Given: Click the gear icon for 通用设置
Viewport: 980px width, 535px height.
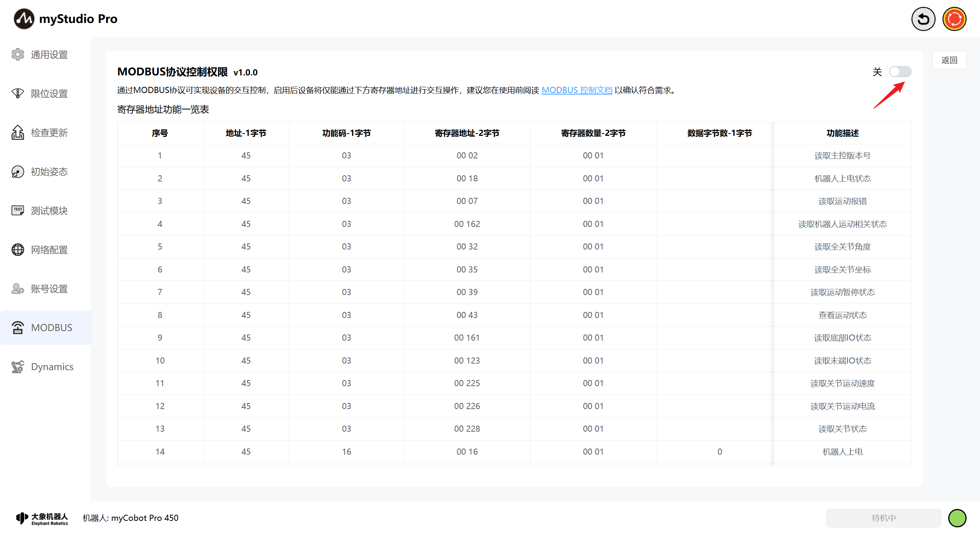Looking at the screenshot, I should click(x=18, y=55).
